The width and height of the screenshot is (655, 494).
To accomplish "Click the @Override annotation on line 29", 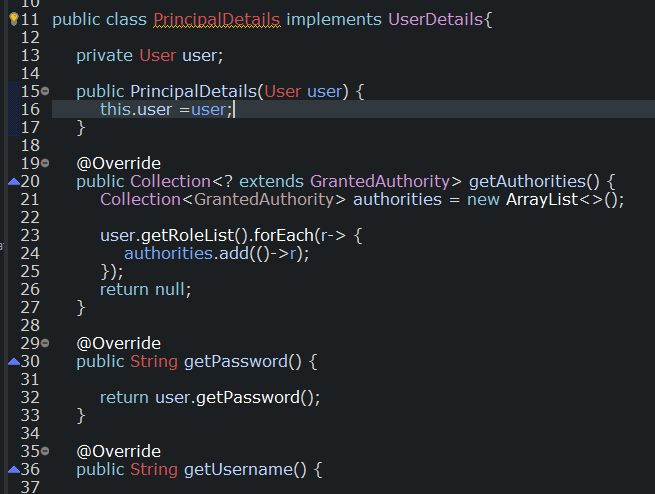I will click(x=119, y=344).
